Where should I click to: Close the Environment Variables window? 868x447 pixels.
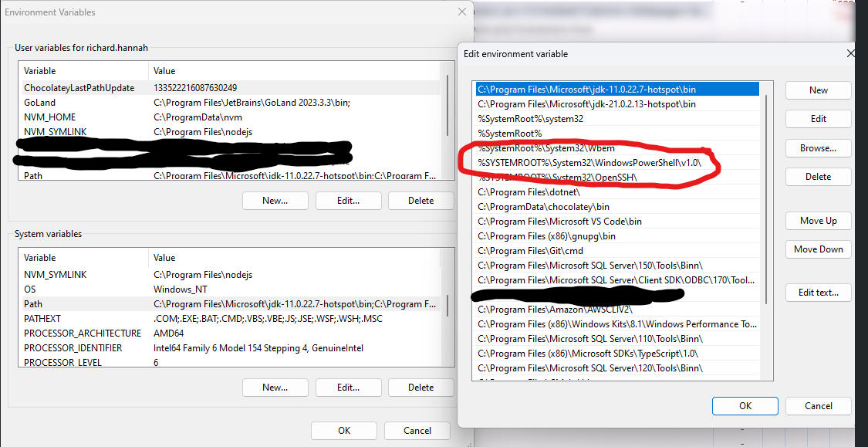click(x=462, y=12)
